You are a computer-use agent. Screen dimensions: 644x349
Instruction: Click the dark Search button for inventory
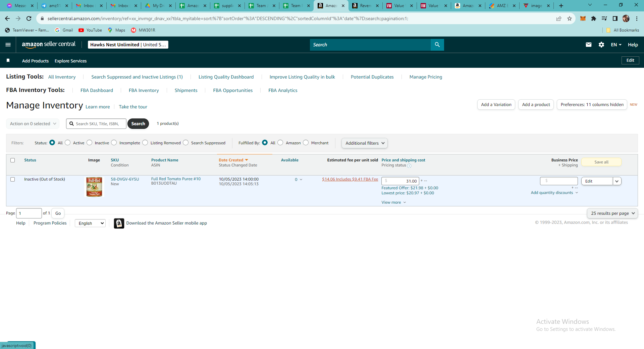click(138, 123)
